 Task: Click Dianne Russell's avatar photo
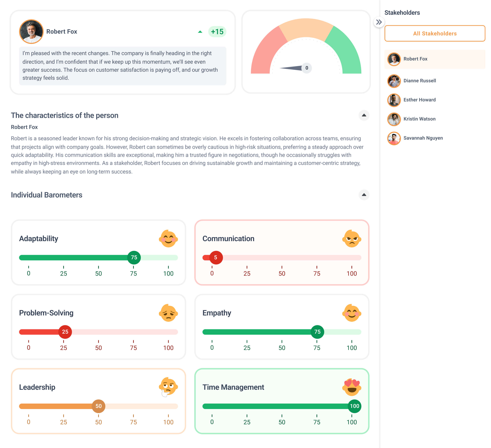pos(394,81)
